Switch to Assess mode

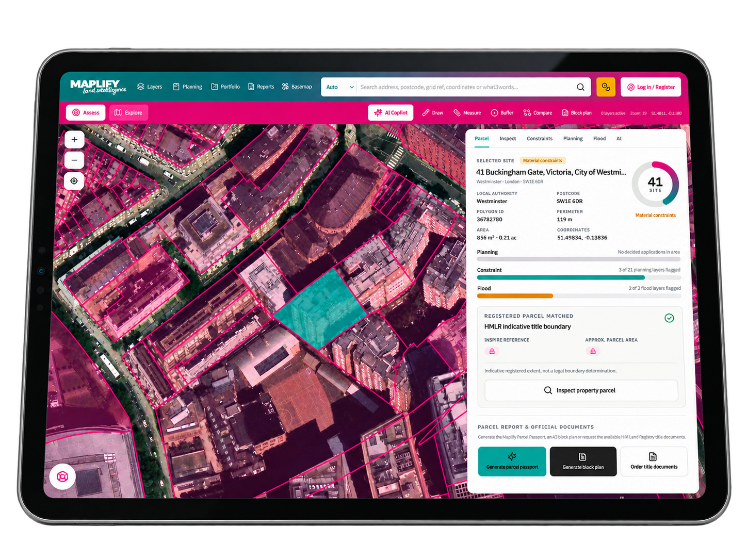click(x=86, y=112)
